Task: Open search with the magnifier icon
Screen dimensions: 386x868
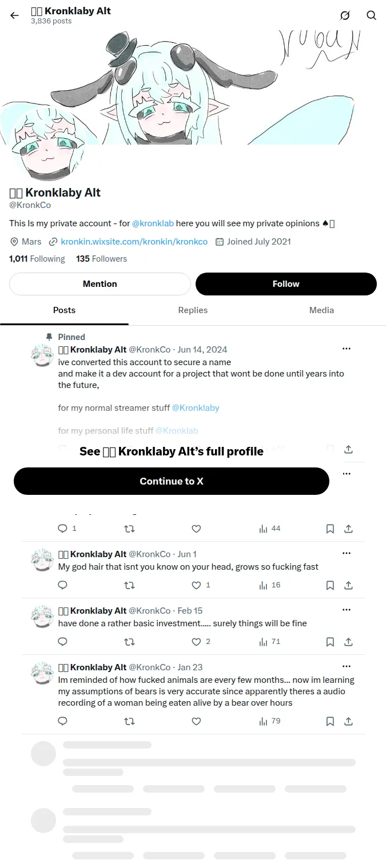Action: click(x=372, y=15)
